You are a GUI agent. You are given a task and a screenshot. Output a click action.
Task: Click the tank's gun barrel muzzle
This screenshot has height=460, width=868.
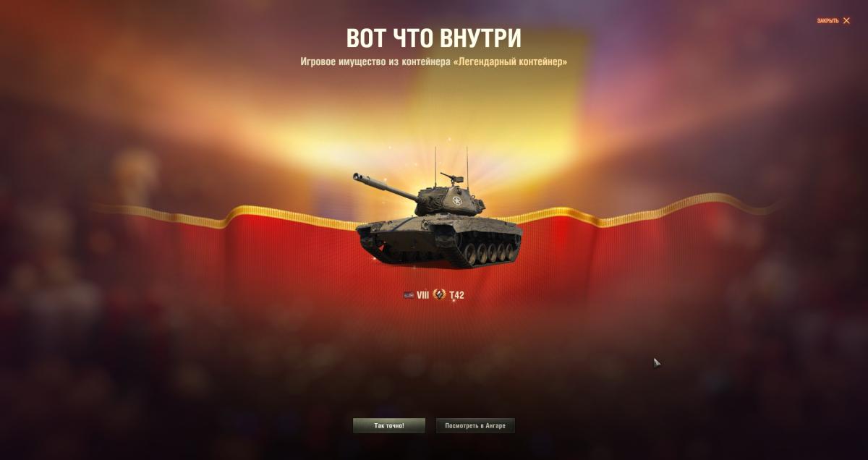coord(358,178)
